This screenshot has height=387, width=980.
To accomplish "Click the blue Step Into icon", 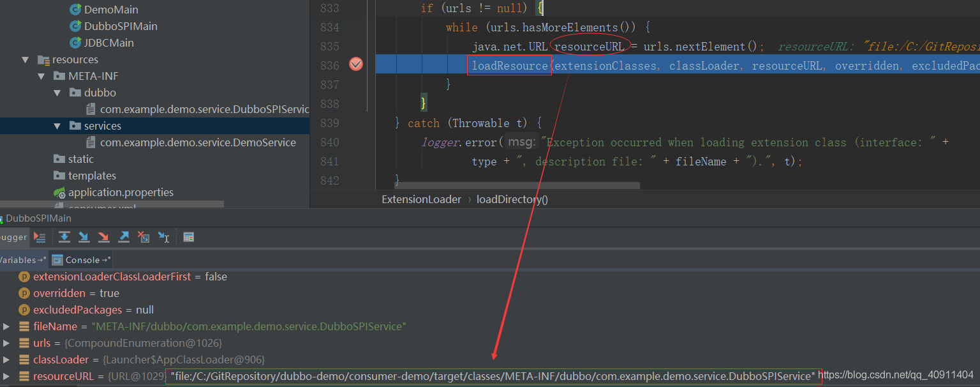I will (x=84, y=237).
